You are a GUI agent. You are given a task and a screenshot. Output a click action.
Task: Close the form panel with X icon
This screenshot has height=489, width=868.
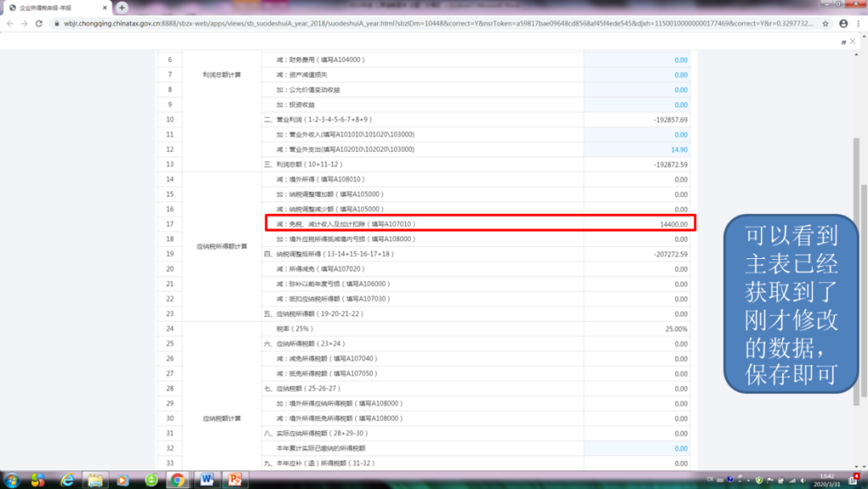(x=853, y=42)
